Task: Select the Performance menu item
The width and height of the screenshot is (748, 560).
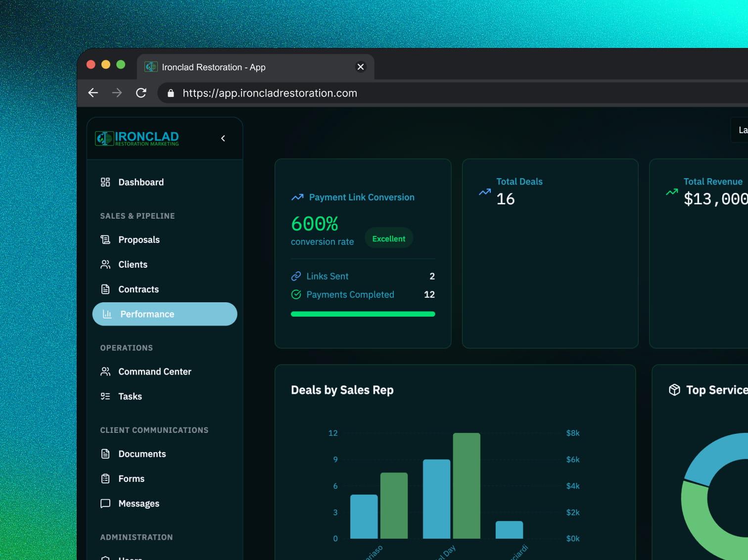Action: 165,314
